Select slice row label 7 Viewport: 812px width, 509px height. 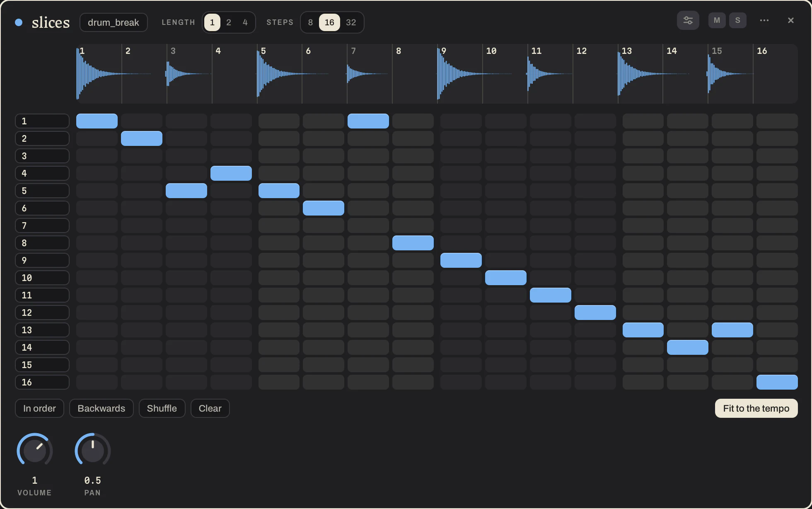tap(42, 225)
